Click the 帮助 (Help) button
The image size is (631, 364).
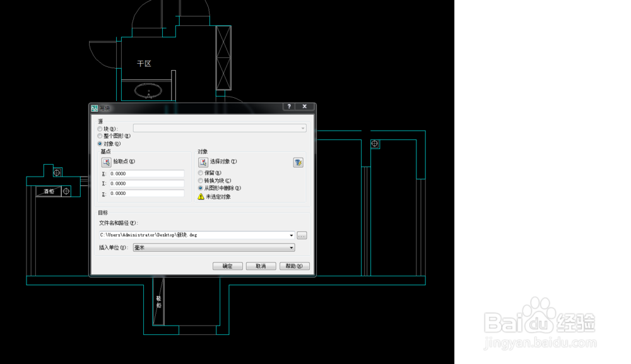pos(295,266)
